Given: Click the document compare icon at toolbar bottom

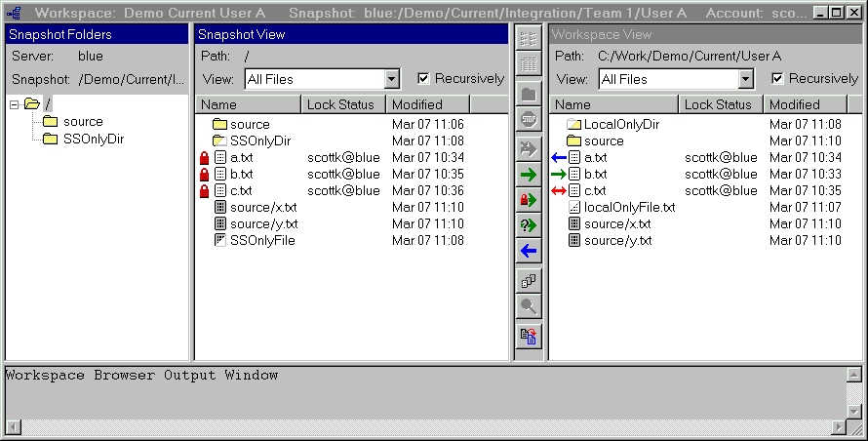Looking at the screenshot, I should [x=528, y=336].
